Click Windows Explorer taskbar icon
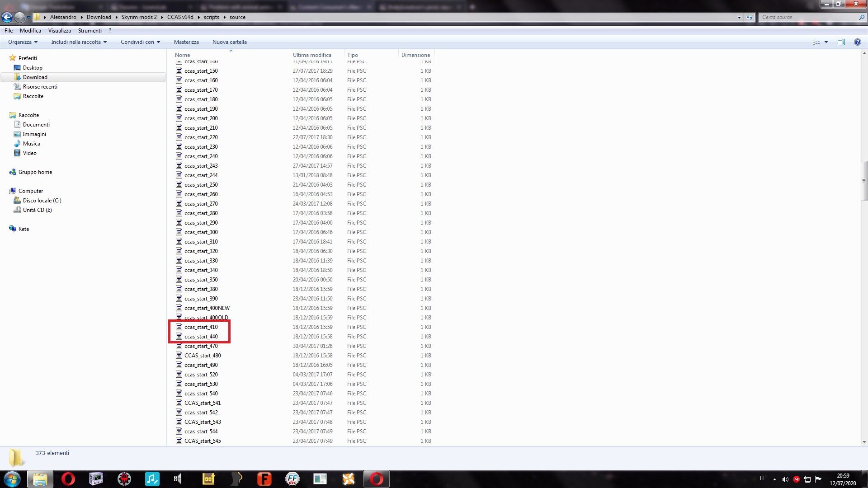The width and height of the screenshot is (868, 488). click(x=40, y=479)
